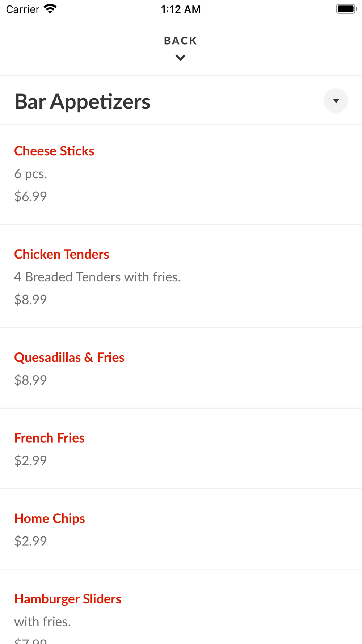The height and width of the screenshot is (644, 362).
Task: Click the down chevron under BACK
Action: [x=180, y=58]
